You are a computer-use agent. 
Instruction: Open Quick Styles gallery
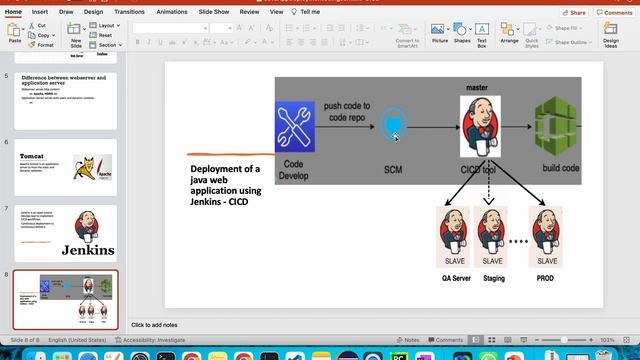pos(531,35)
